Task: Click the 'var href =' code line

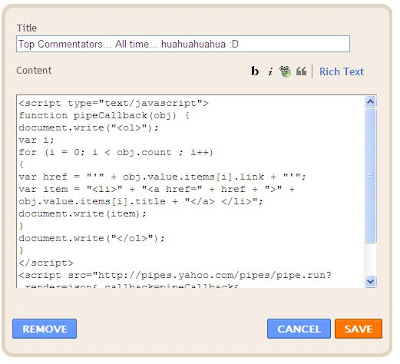Action: [x=162, y=177]
